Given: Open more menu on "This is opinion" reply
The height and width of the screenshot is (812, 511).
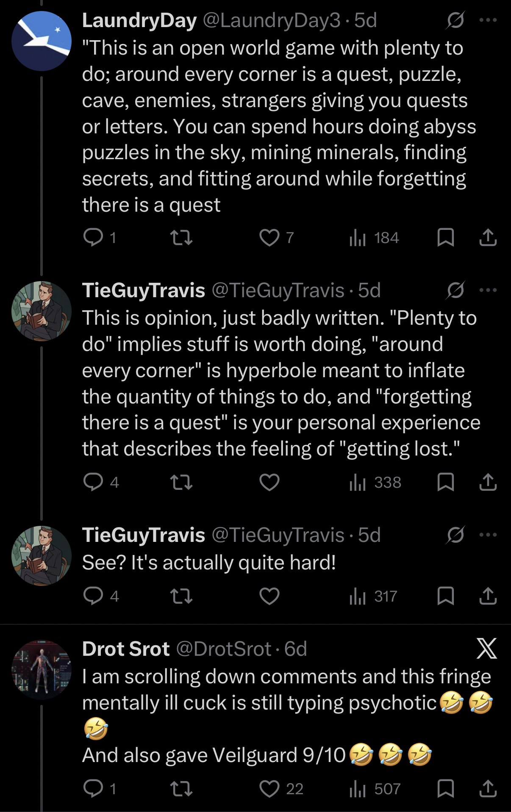Looking at the screenshot, I should (488, 290).
